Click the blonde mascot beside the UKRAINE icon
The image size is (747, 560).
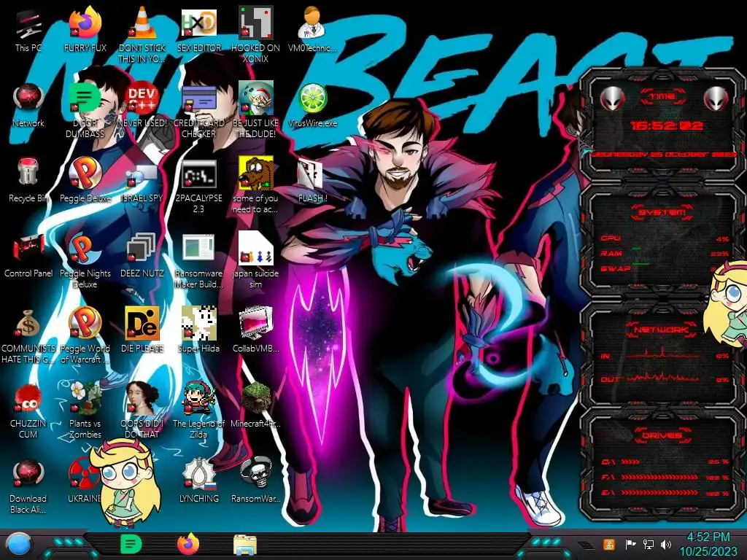[125, 482]
